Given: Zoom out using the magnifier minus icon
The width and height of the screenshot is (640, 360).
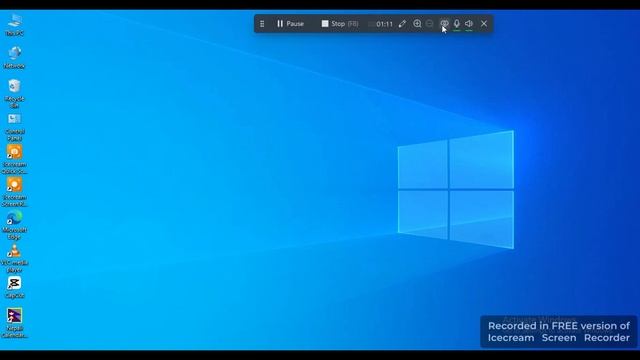Looking at the screenshot, I should [429, 24].
